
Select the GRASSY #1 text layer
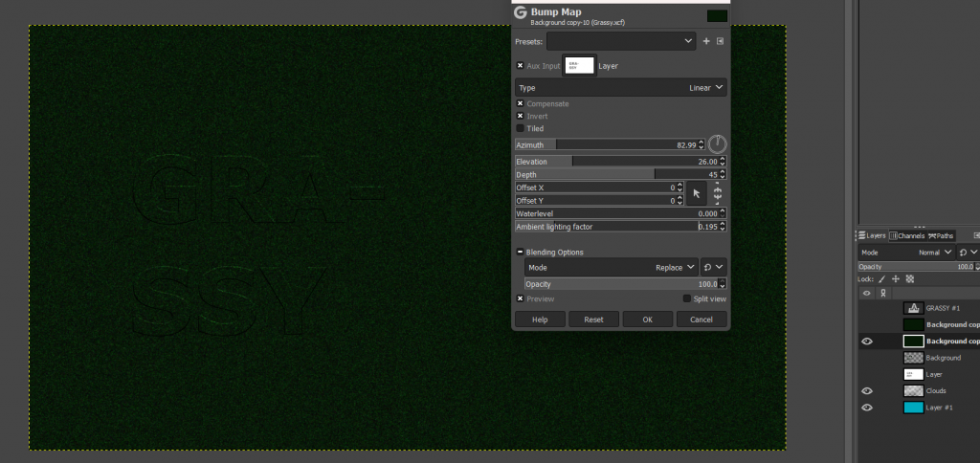coord(942,308)
